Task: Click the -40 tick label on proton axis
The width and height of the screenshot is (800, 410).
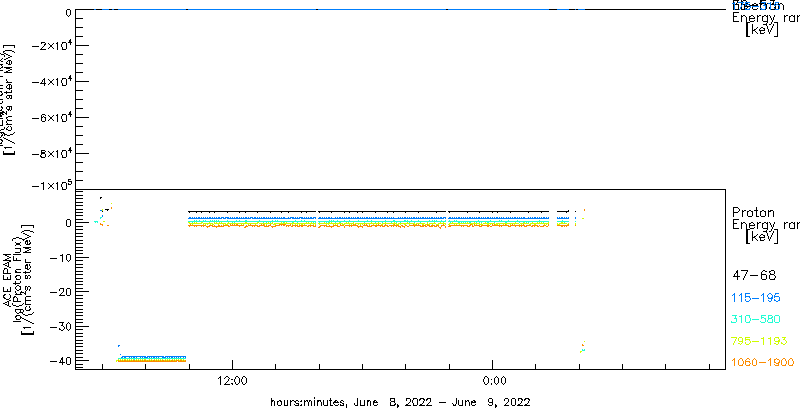Action: click(x=60, y=361)
